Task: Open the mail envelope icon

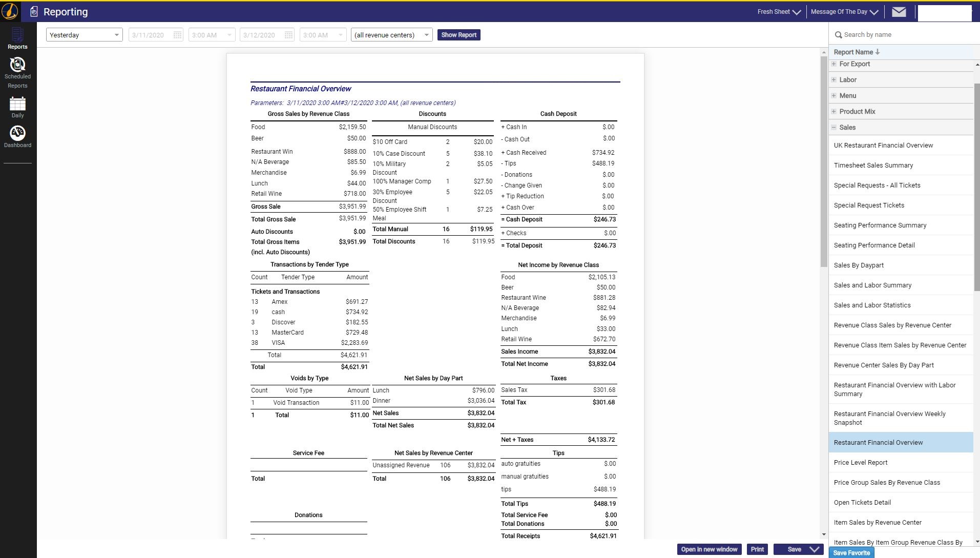Action: [x=899, y=12]
